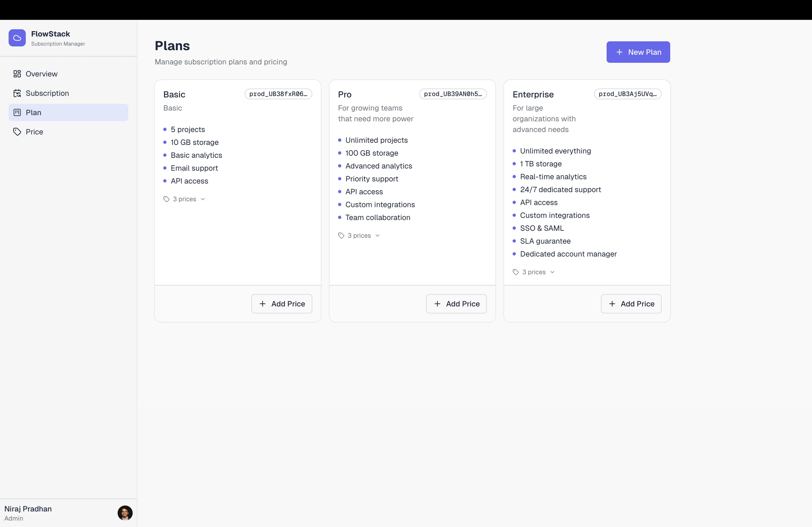Add Price to the Pro plan
Image resolution: width=812 pixels, height=527 pixels.
pyautogui.click(x=456, y=303)
